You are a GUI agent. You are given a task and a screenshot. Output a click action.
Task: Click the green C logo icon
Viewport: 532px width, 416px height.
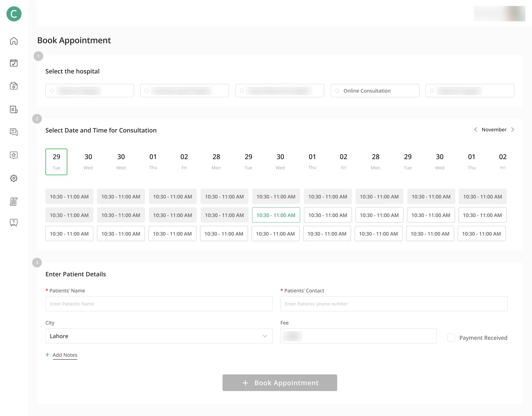[14, 14]
